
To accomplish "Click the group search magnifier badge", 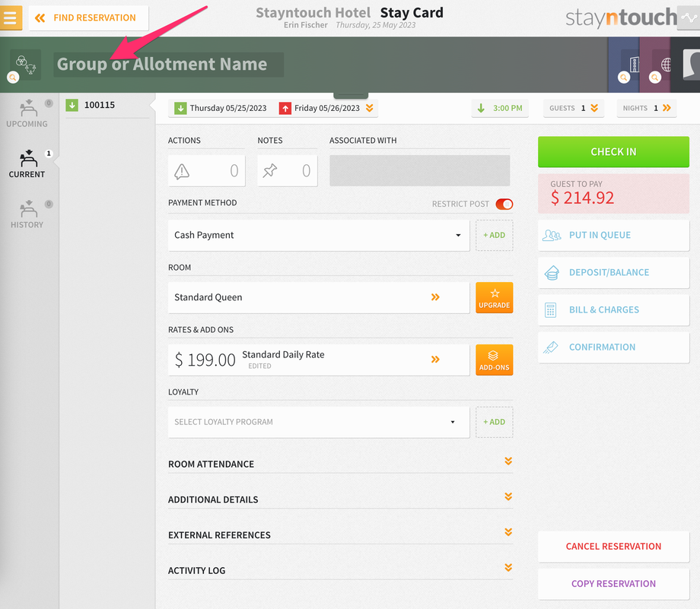I will pyautogui.click(x=13, y=78).
